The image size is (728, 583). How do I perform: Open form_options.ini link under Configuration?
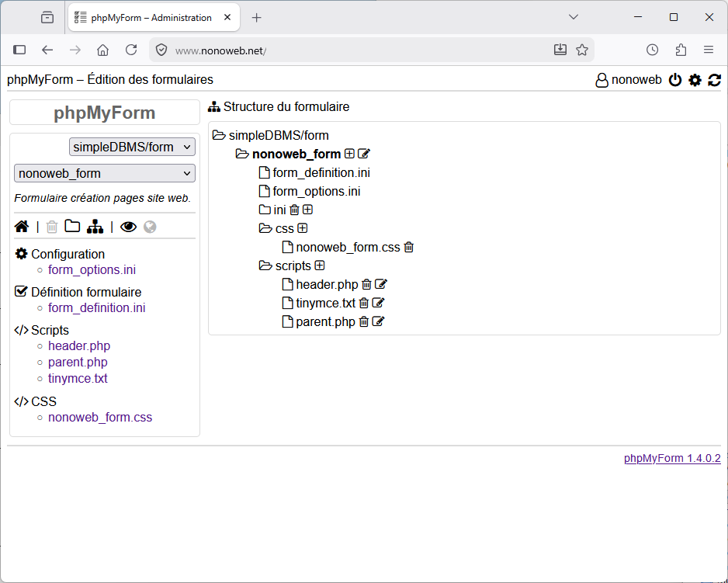(x=92, y=270)
